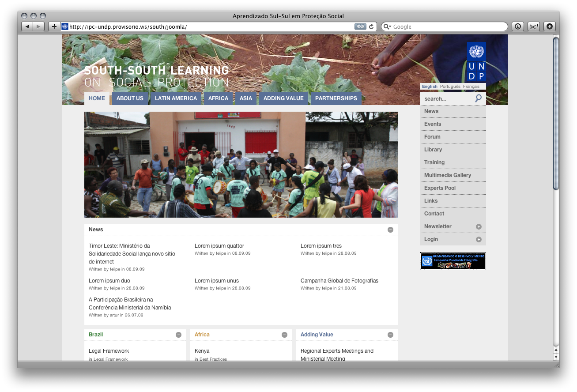Select the HOME navigation tab
Image resolution: width=577 pixels, height=392 pixels.
click(97, 98)
